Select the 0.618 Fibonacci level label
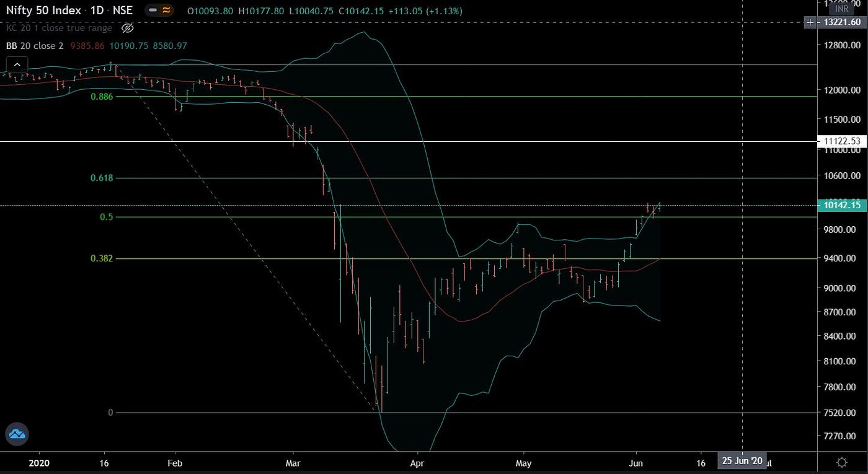The height and width of the screenshot is (474, 868). coord(102,178)
